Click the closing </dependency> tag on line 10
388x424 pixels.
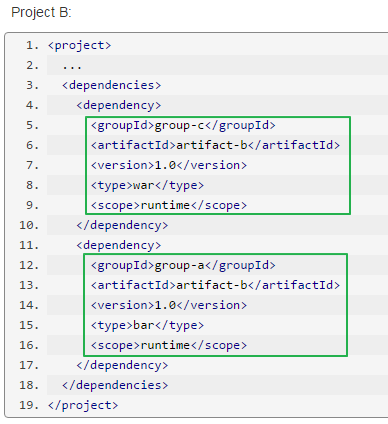pyautogui.click(x=122, y=225)
